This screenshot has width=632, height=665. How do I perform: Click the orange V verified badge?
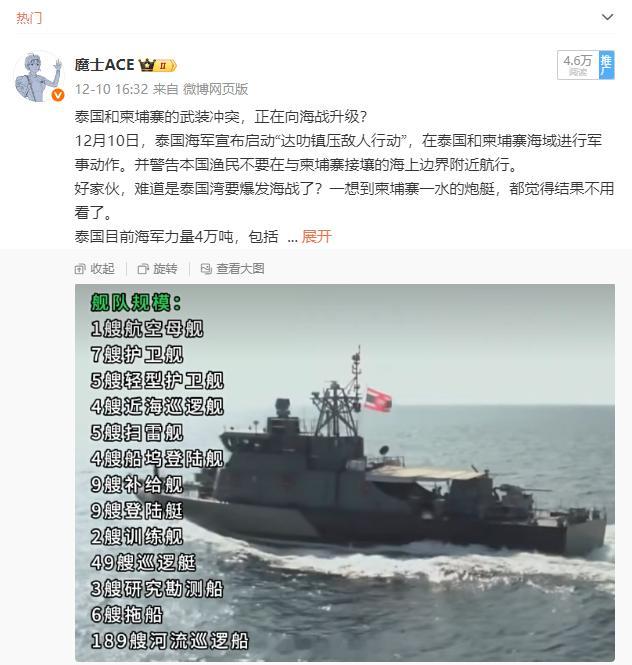click(x=58, y=95)
